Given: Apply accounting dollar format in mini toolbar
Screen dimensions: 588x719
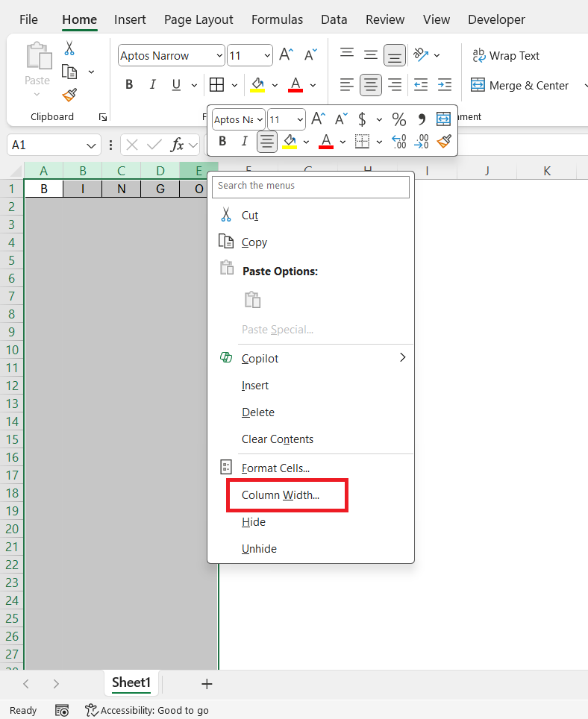Looking at the screenshot, I should pos(362,119).
